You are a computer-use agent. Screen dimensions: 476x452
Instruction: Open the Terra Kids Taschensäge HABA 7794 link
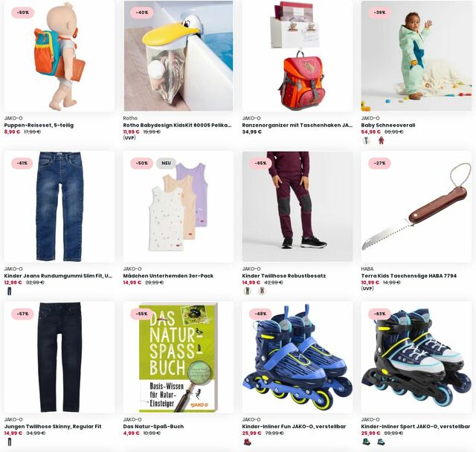point(408,276)
